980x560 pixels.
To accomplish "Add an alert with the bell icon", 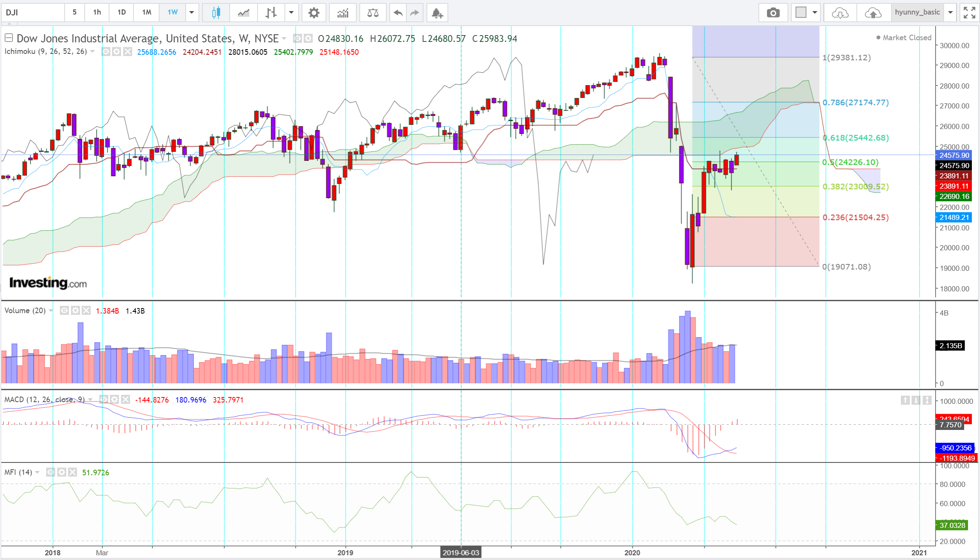I will 437,13.
